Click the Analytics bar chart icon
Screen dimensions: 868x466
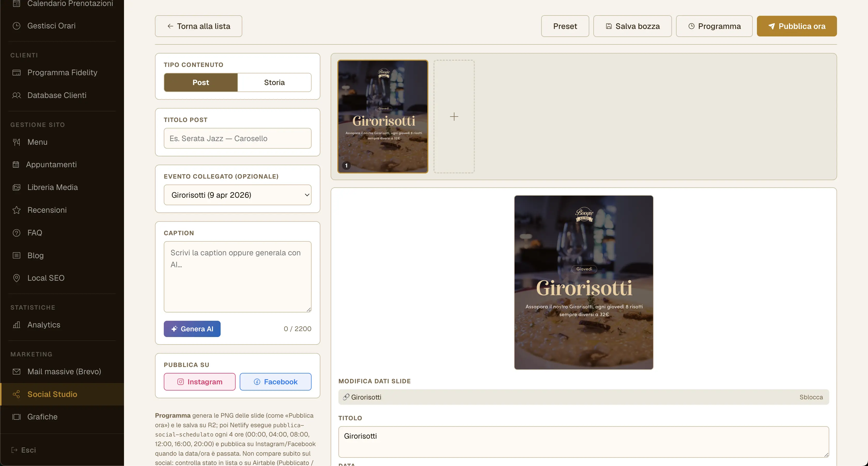click(x=17, y=325)
